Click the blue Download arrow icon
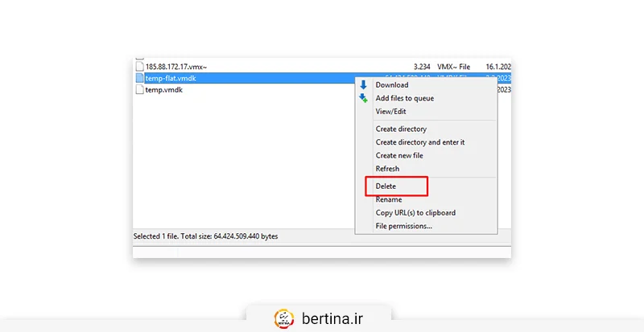644x332 pixels. coord(363,85)
